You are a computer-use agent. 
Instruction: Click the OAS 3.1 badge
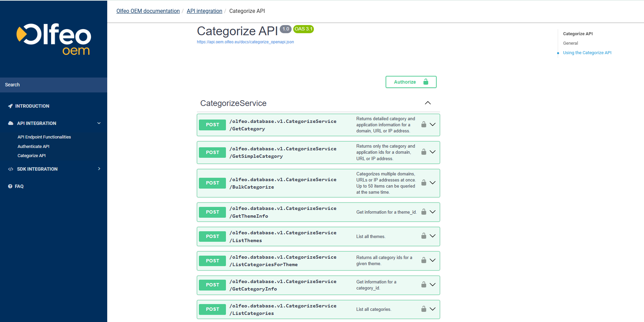303,29
